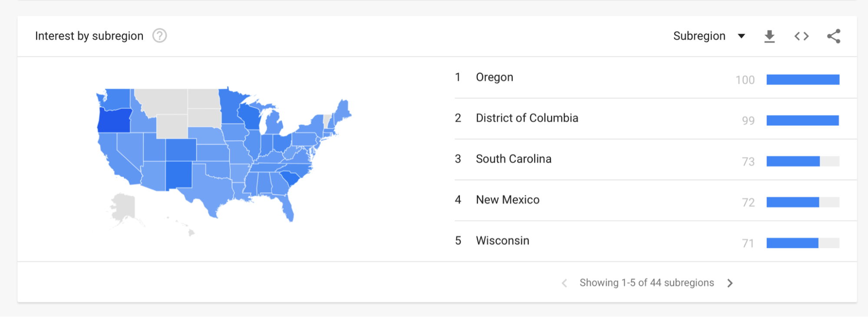Download the subregion data as CSV
The width and height of the screenshot is (868, 317).
coord(769,36)
